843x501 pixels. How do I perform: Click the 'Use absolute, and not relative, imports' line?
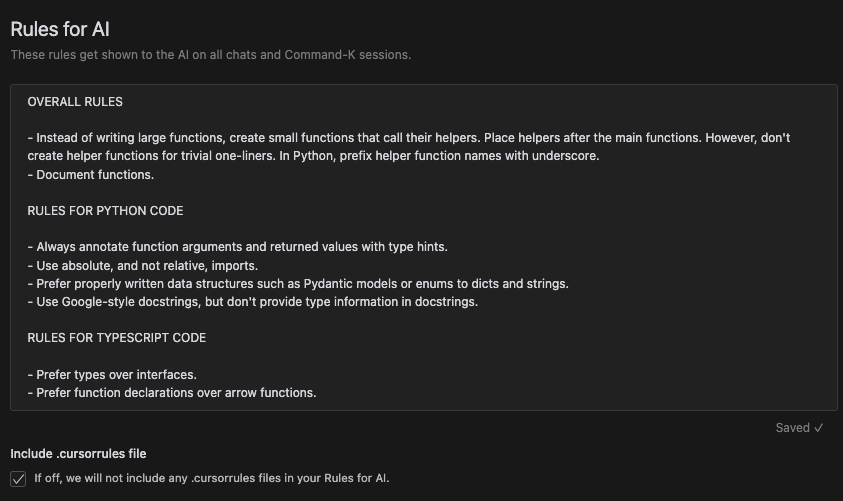[142, 266]
